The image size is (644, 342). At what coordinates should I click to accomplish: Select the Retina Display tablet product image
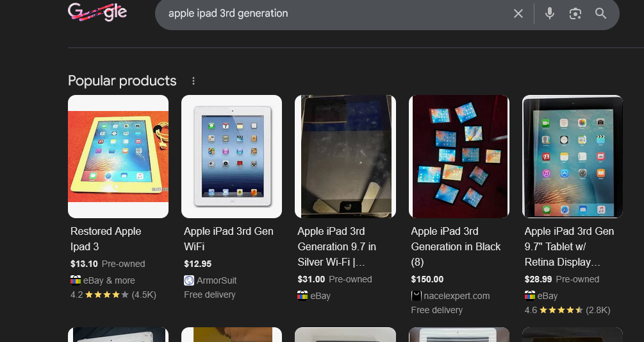(x=572, y=157)
